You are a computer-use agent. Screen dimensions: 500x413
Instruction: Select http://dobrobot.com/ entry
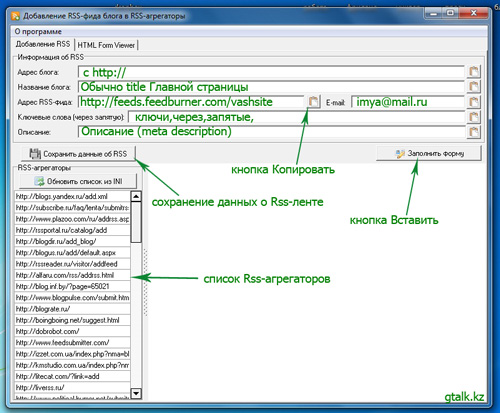pos(72,332)
